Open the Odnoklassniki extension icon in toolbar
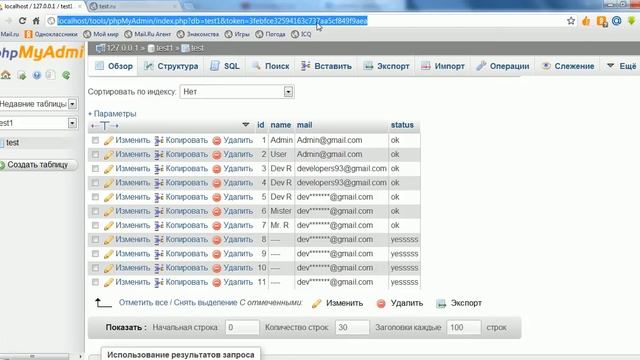The width and height of the screenshot is (640, 360). [602, 21]
